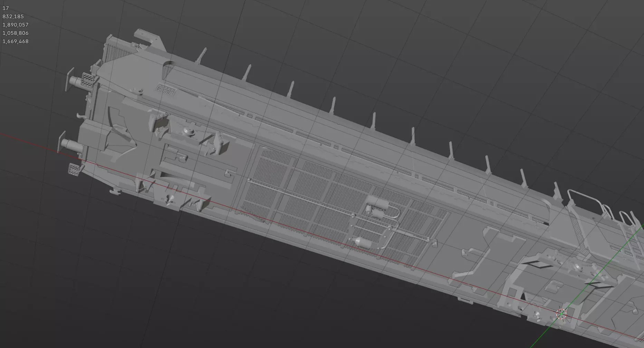Click the object count 17 in the overlay
The height and width of the screenshot is (348, 644).
click(x=6, y=8)
